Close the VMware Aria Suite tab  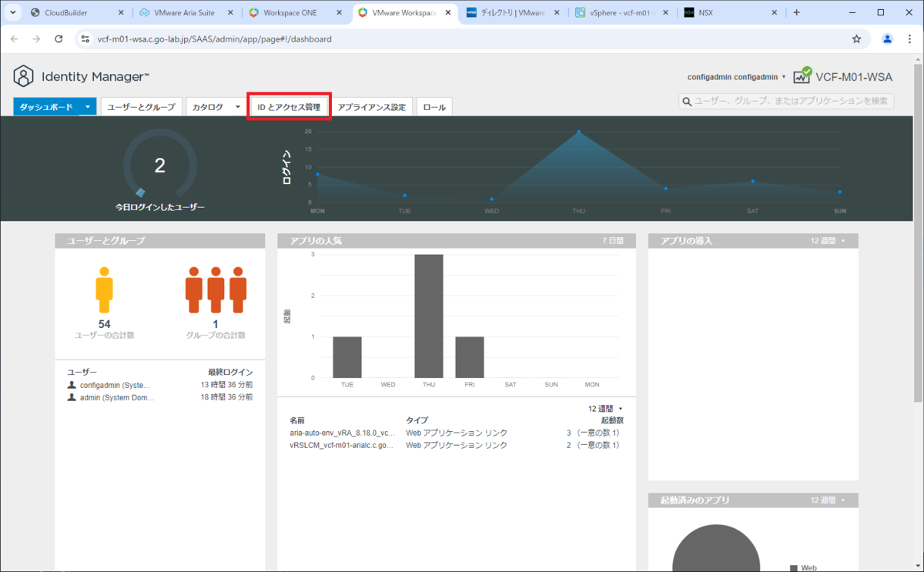pos(230,12)
